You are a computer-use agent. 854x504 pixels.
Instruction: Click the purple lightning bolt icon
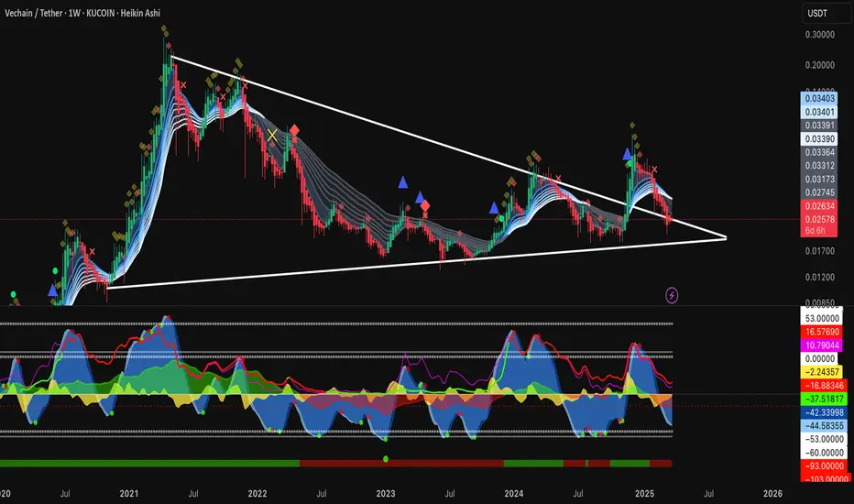(x=672, y=295)
